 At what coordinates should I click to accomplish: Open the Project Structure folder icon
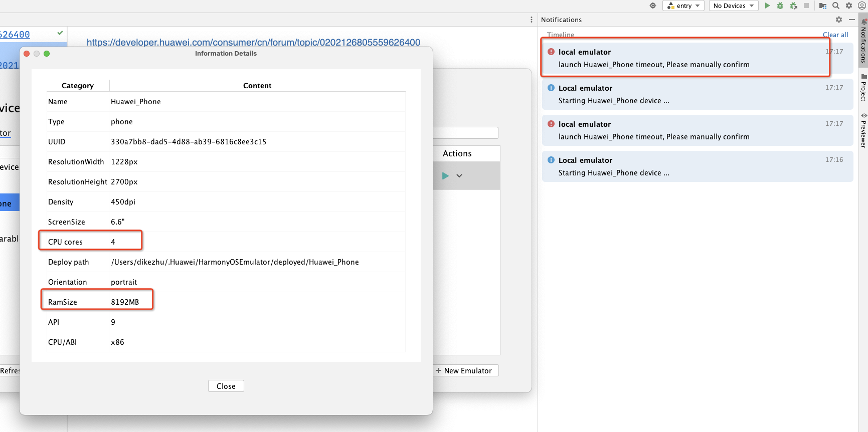823,6
